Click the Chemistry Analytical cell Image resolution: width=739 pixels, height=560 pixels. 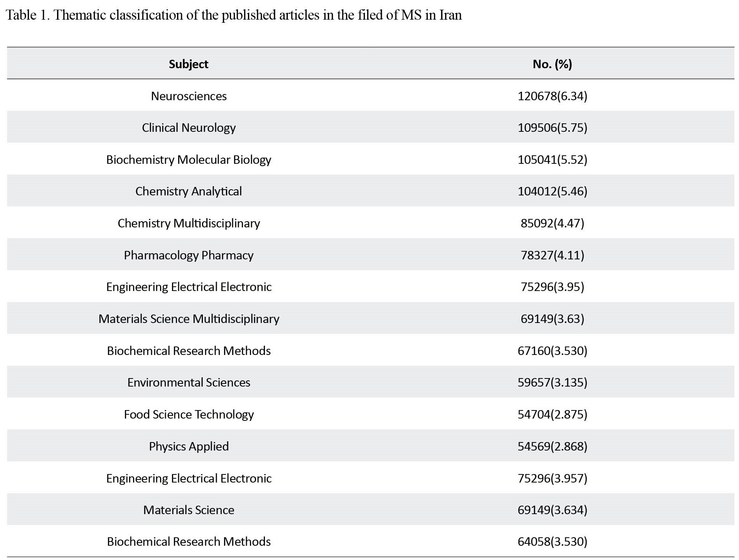(189, 191)
